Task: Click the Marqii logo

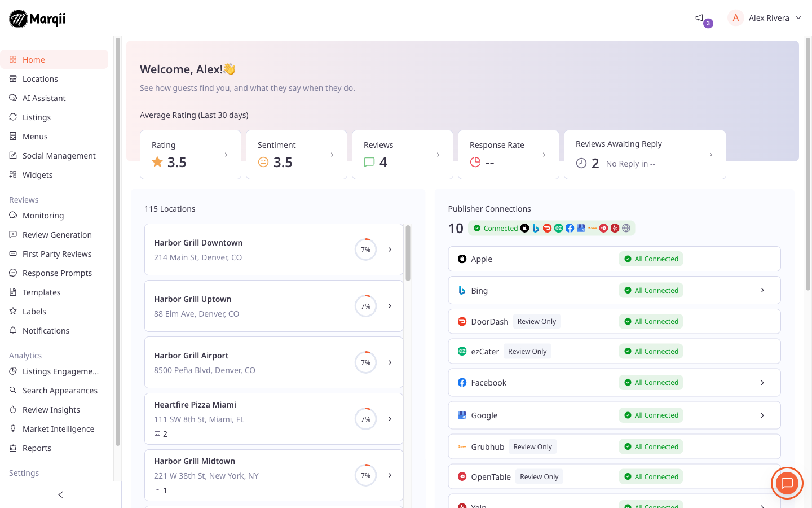Action: click(x=38, y=19)
